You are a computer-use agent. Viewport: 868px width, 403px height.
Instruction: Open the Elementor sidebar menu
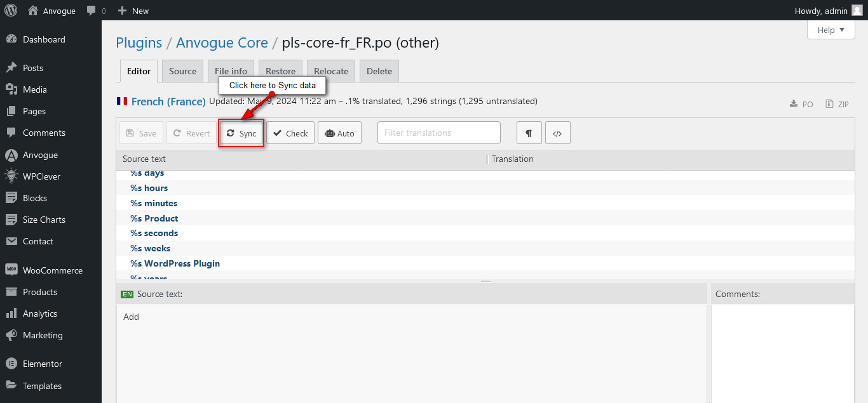click(43, 364)
